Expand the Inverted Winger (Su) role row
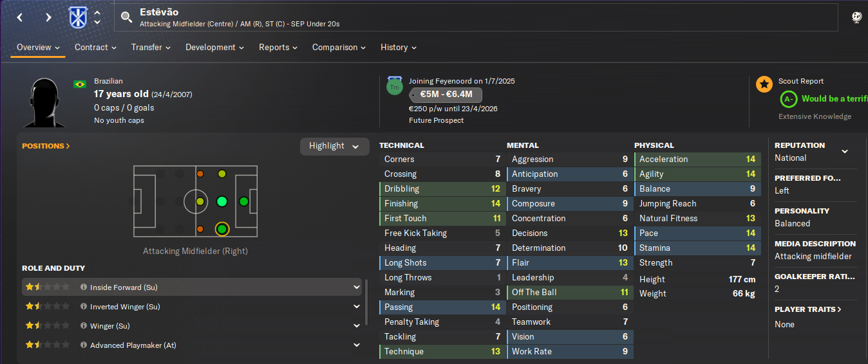Screen dimensions: 868x364 [357, 307]
